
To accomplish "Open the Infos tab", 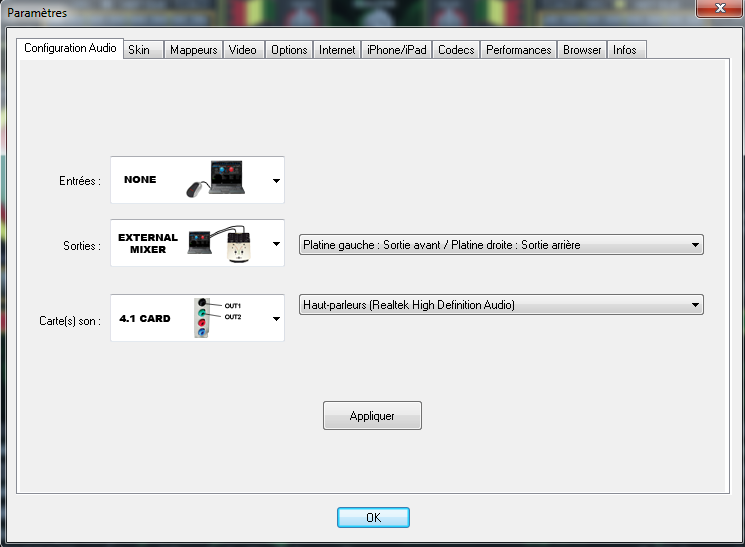I will point(626,50).
